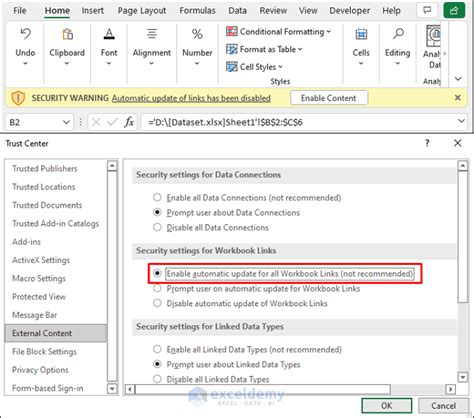Switch to the Data tab
The width and height of the screenshot is (474, 418).
coord(237,11)
